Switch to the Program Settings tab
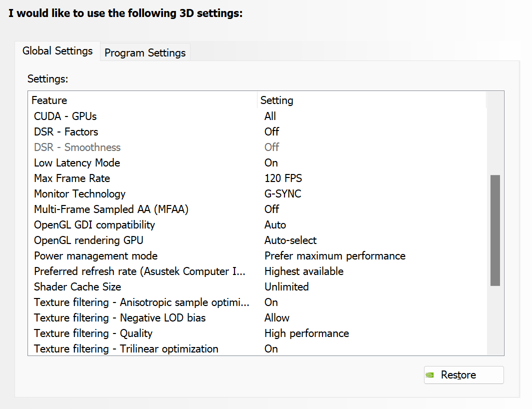The height and width of the screenshot is (409, 532). 145,53
